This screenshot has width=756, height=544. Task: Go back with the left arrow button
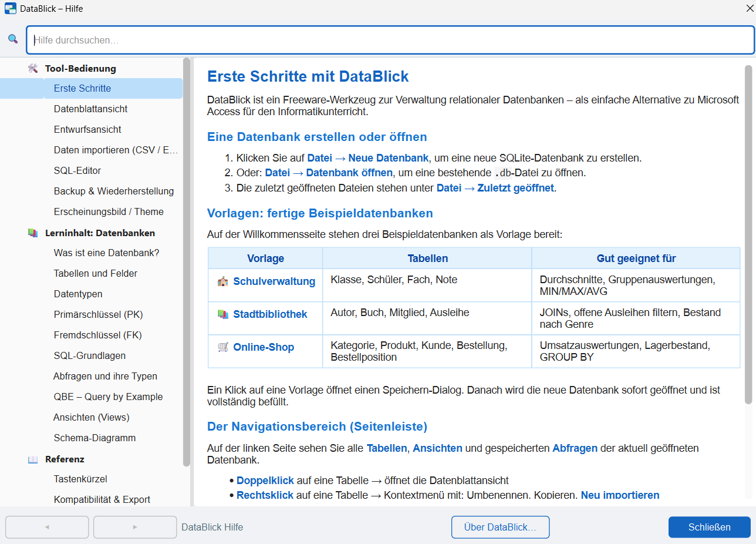(47, 527)
